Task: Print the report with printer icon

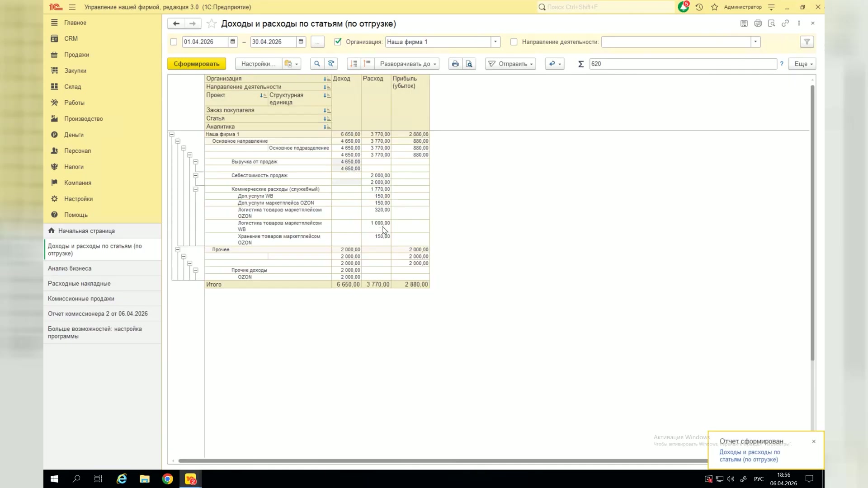Action: point(455,64)
